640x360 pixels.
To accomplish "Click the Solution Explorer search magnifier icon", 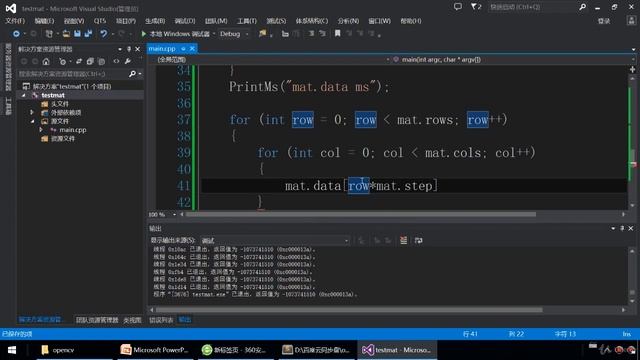I will tap(132, 74).
